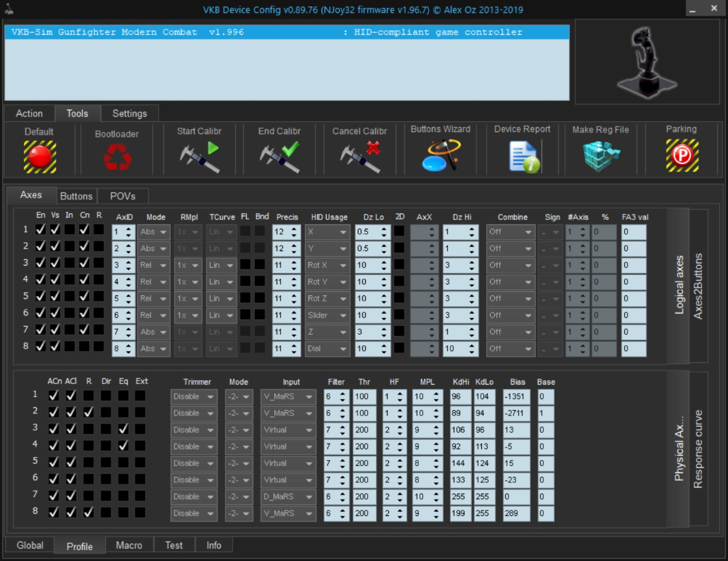Start calibration with the Start Calibr icon

[x=199, y=157]
